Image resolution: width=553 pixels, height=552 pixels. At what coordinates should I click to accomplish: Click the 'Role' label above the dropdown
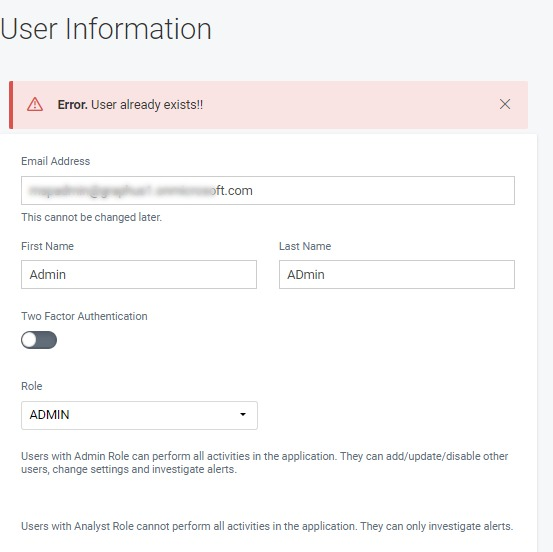pyautogui.click(x=32, y=386)
